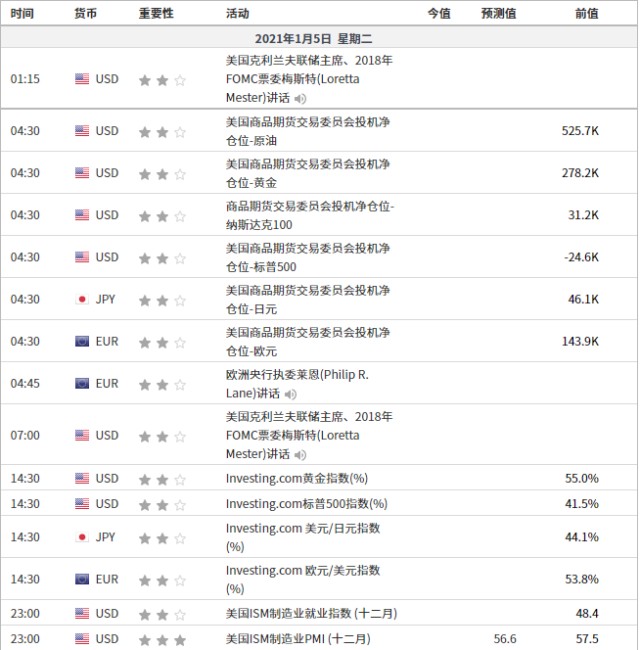Click previous value 143.9K
This screenshot has height=650, width=640.
click(x=580, y=342)
